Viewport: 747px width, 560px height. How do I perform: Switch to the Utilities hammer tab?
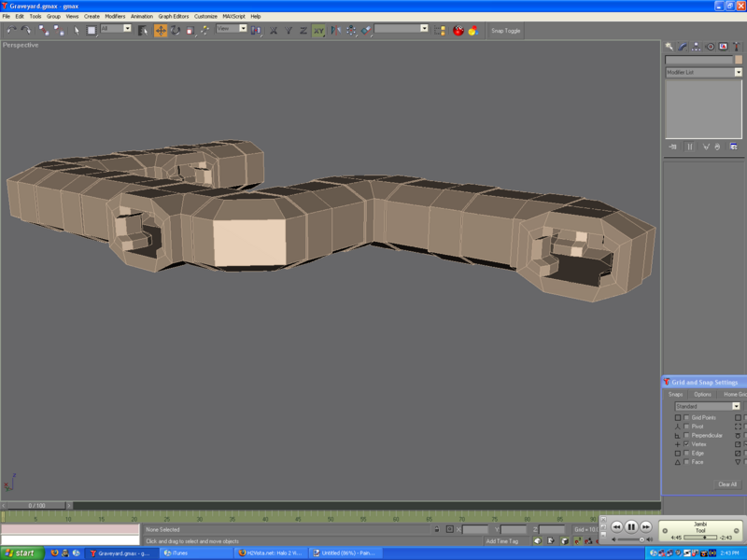coord(737,46)
